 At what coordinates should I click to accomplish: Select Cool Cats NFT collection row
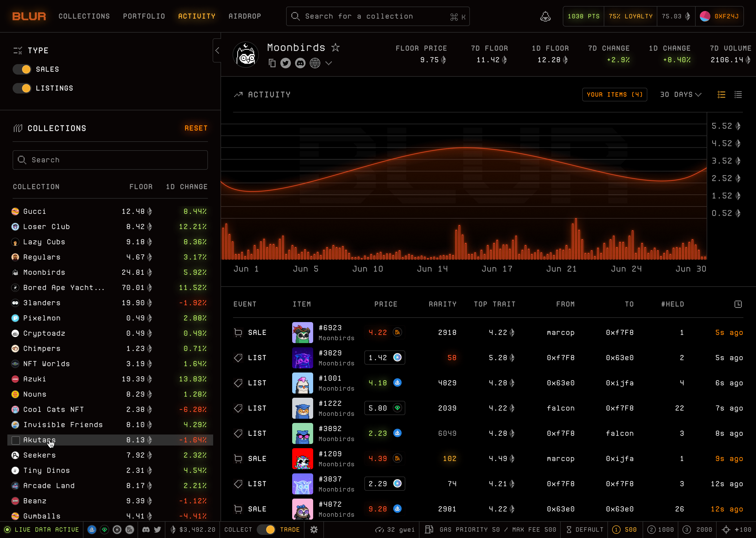pos(110,410)
